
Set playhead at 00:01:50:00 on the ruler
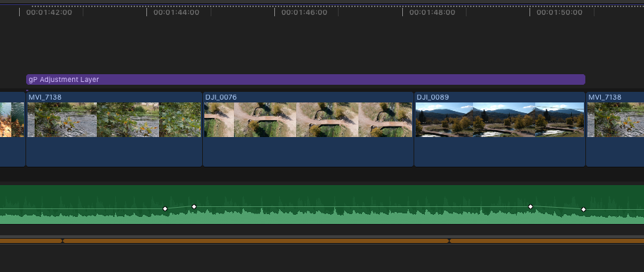559,12
